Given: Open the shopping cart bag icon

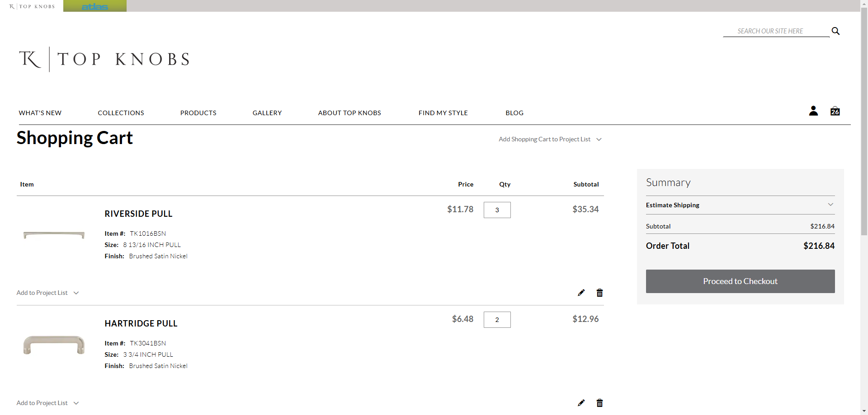Looking at the screenshot, I should [x=835, y=111].
